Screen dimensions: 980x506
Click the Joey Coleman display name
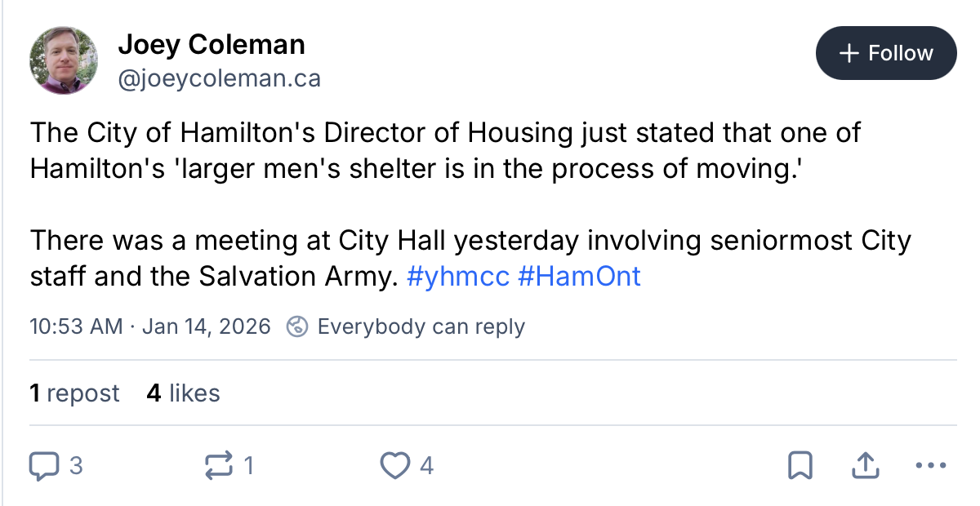pos(212,45)
